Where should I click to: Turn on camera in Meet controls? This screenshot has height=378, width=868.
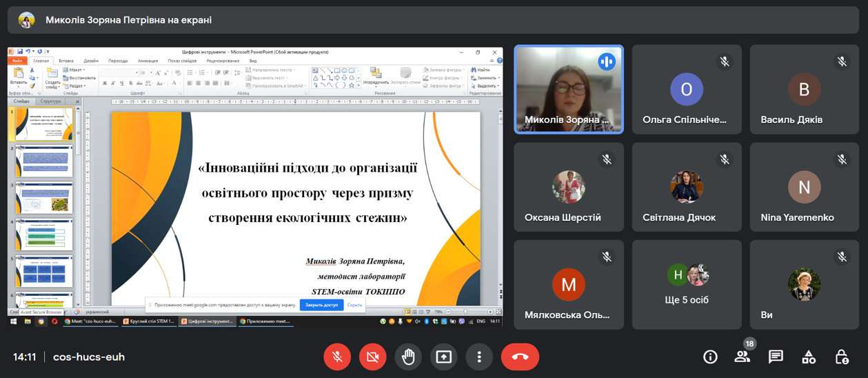click(373, 357)
